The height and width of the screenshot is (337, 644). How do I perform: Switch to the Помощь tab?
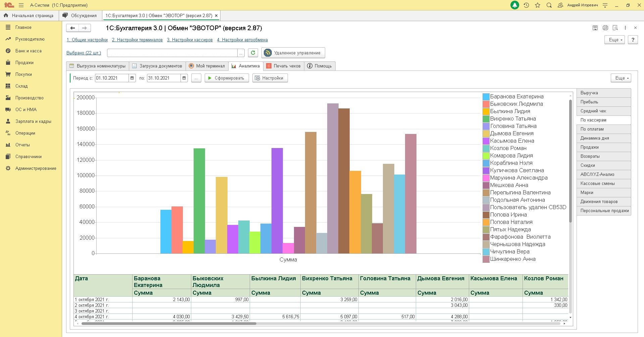click(x=319, y=66)
